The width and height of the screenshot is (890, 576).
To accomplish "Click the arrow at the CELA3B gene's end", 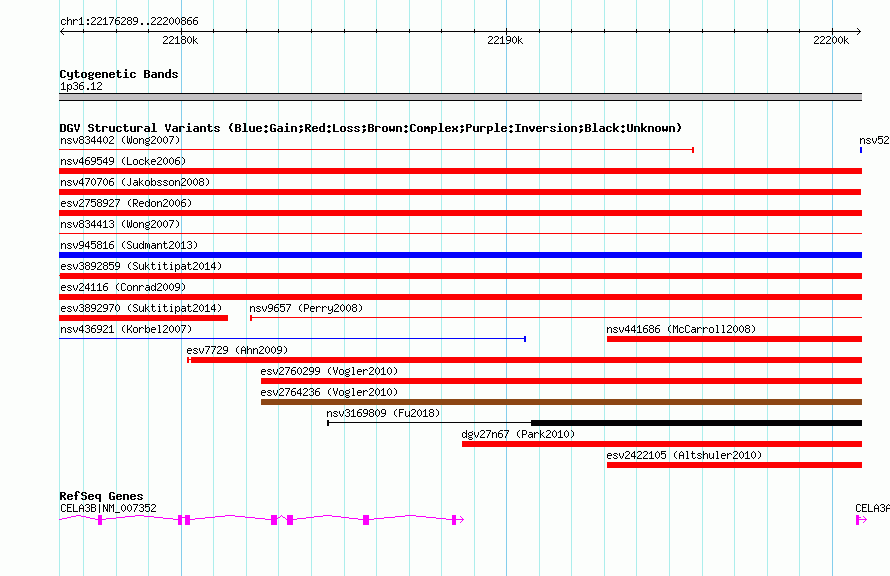I will tap(460, 519).
